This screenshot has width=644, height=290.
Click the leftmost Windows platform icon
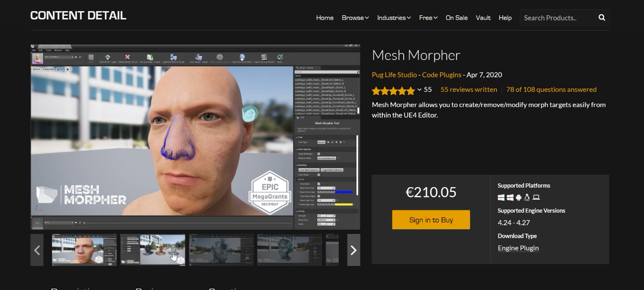click(x=501, y=197)
